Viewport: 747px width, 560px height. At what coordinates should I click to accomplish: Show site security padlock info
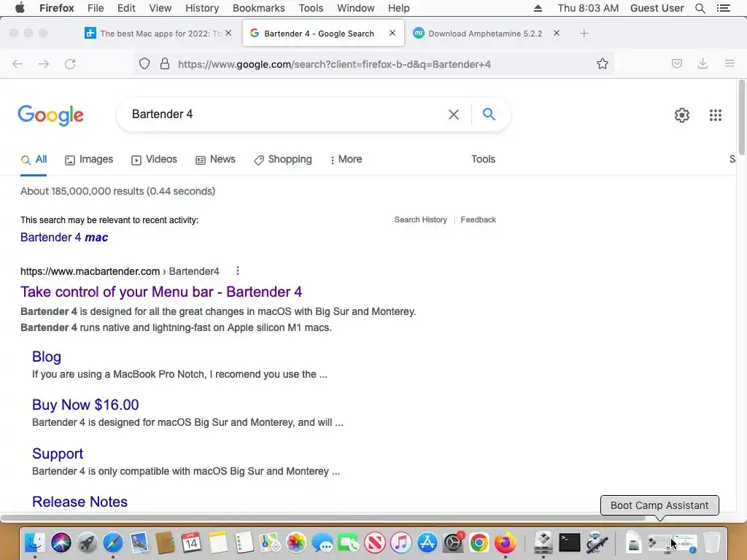tap(165, 64)
